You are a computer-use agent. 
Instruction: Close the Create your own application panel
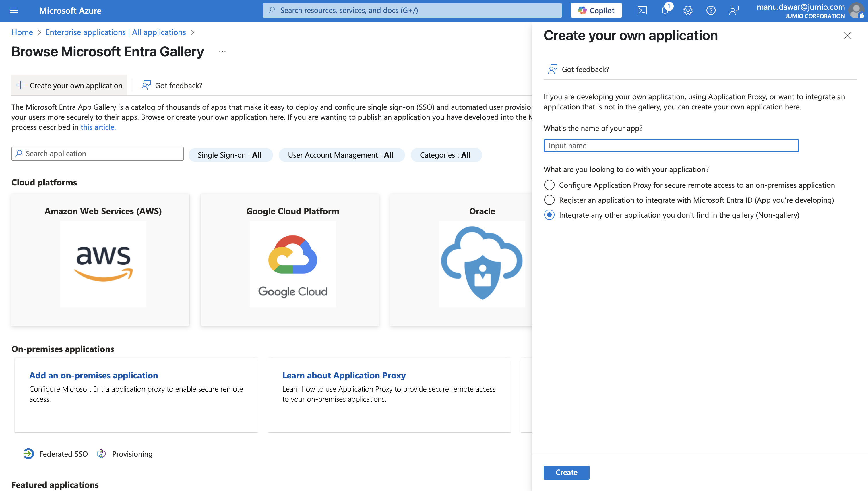click(847, 36)
